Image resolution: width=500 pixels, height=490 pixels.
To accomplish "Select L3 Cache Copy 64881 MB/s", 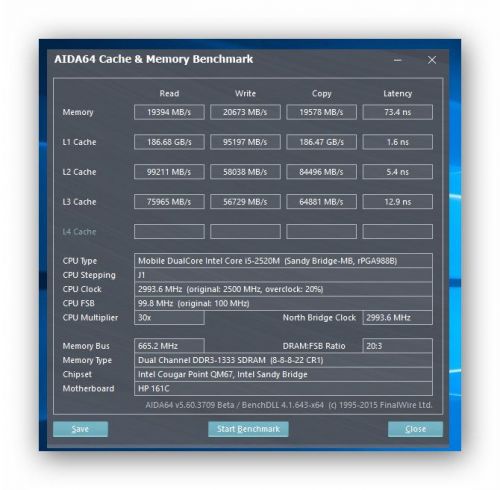I will [x=321, y=202].
